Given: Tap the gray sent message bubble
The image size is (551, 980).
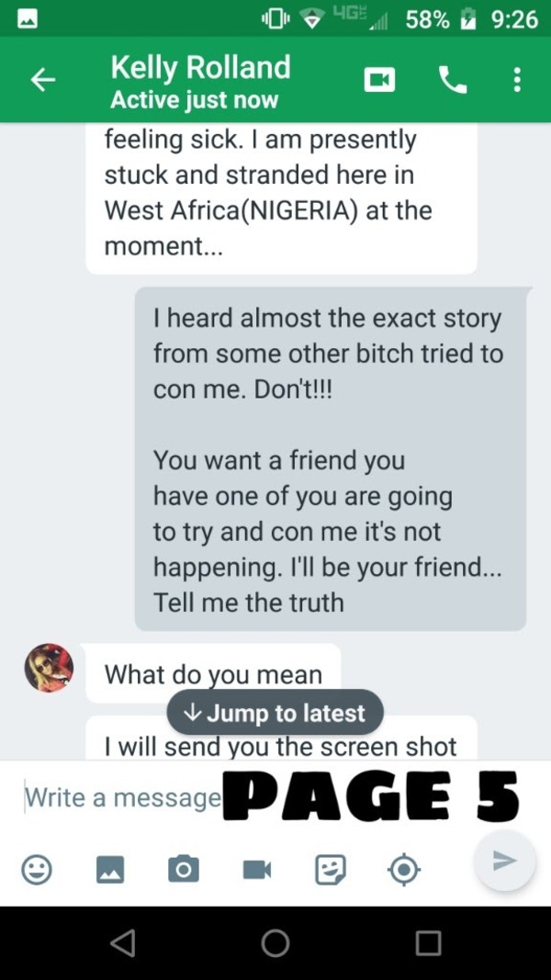Looking at the screenshot, I should (x=331, y=459).
